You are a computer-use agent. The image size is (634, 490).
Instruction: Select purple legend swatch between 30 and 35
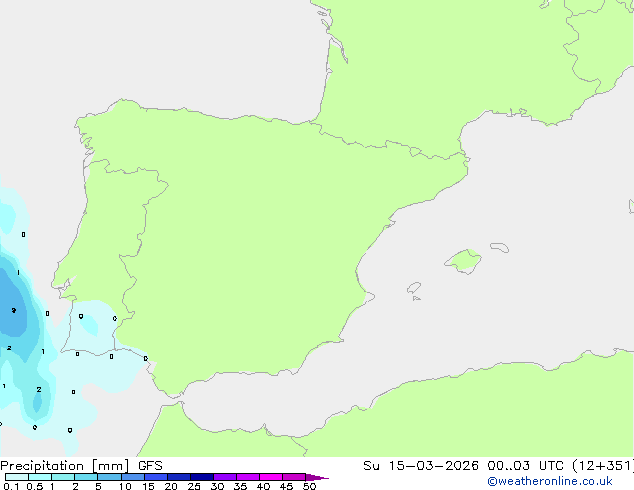click(225, 477)
